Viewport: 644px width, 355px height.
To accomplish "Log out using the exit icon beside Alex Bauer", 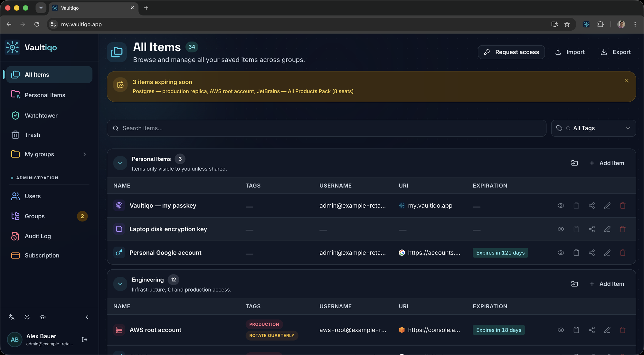I will pyautogui.click(x=85, y=340).
